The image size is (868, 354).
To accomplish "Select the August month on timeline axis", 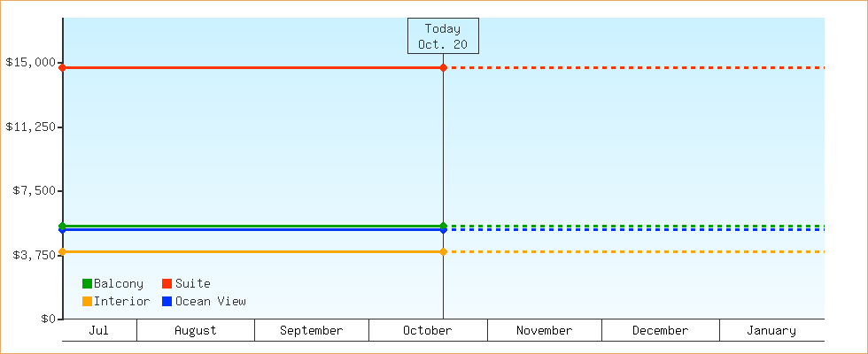I will [x=196, y=331].
